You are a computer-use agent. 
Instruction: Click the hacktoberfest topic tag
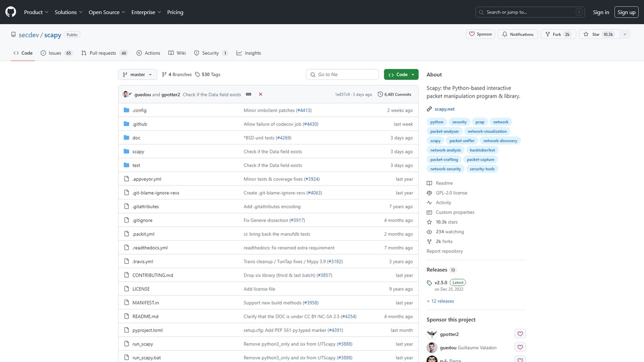[x=482, y=150]
